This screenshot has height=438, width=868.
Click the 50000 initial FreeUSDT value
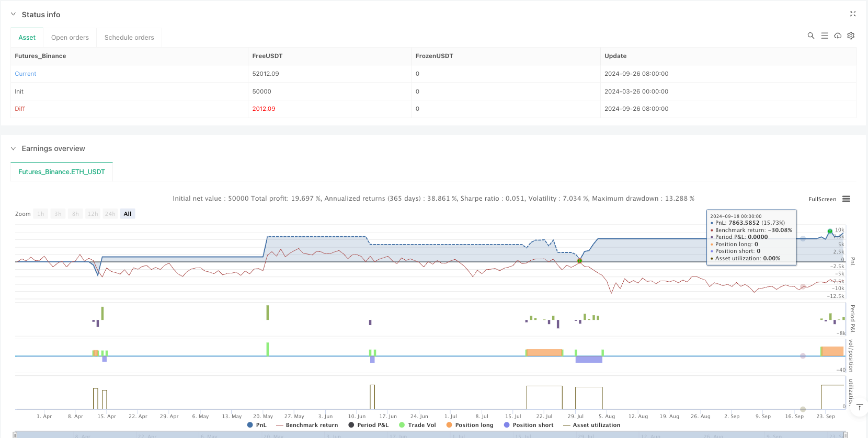point(261,91)
